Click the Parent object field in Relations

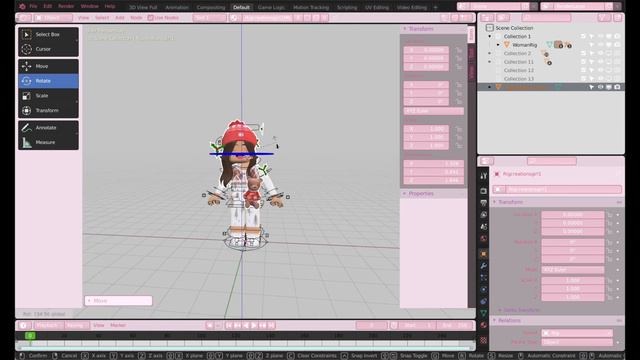577,333
